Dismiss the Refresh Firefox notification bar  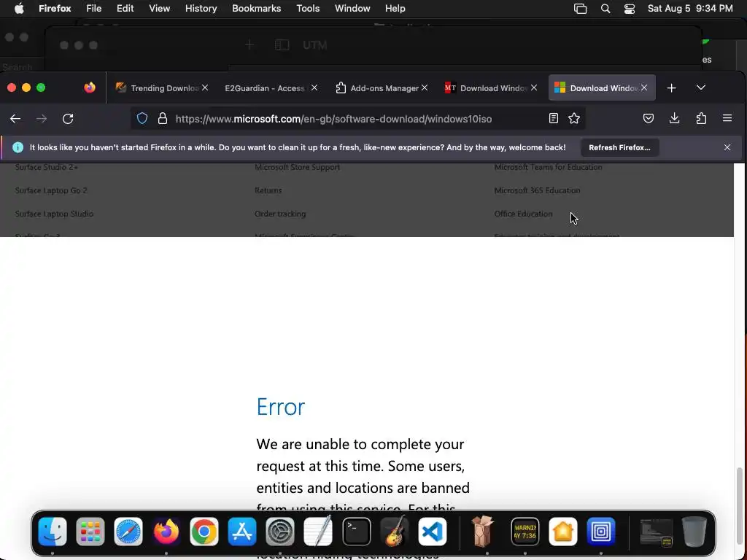(727, 147)
